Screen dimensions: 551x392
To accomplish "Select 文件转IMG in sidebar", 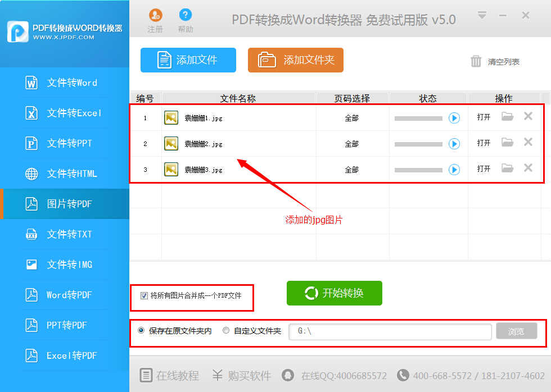I will click(x=65, y=265).
